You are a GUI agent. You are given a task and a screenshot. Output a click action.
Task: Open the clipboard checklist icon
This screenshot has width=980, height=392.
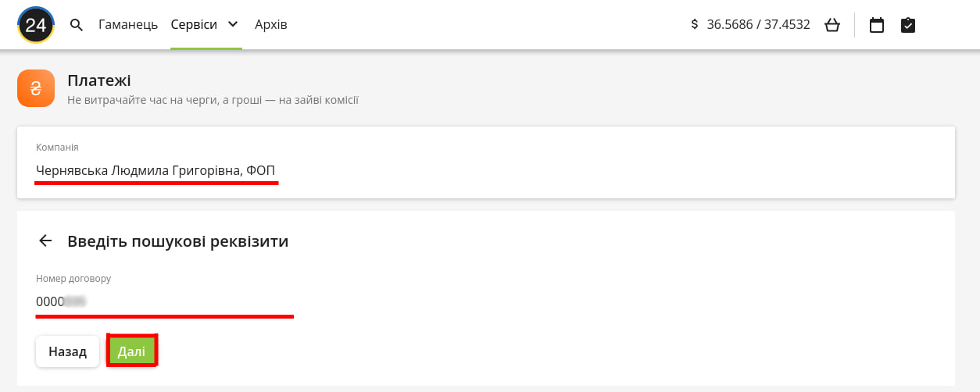tap(907, 25)
